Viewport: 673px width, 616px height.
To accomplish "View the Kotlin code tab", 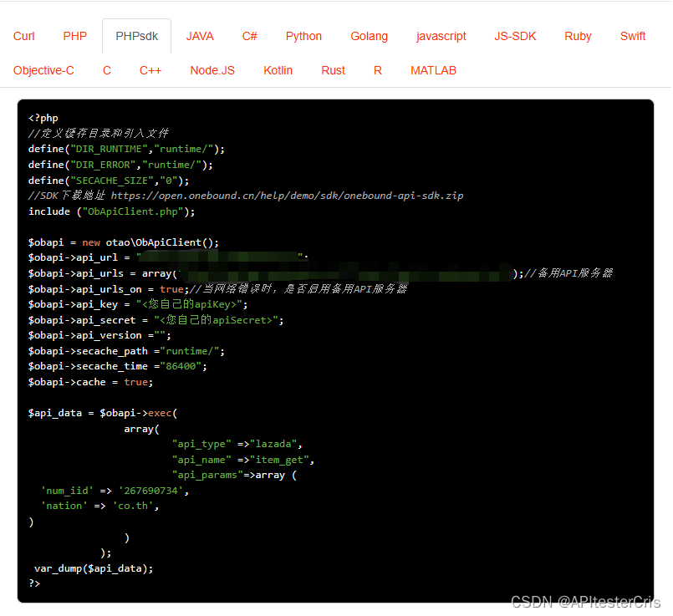I will click(278, 70).
